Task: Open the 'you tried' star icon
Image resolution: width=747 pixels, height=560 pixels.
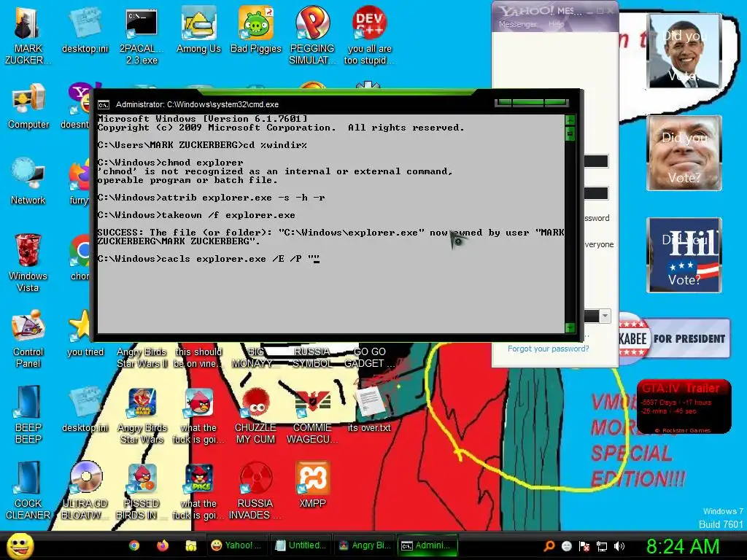Action: [85, 333]
